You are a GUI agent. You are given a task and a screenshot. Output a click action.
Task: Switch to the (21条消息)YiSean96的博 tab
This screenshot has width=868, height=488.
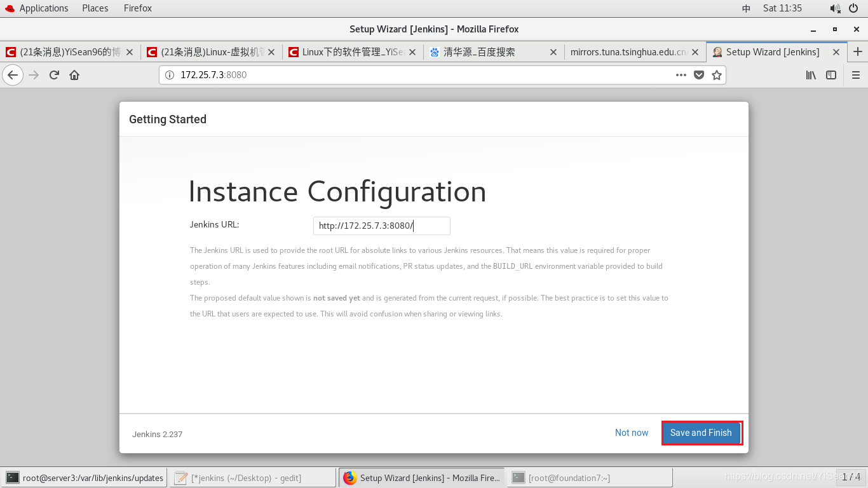click(x=70, y=52)
